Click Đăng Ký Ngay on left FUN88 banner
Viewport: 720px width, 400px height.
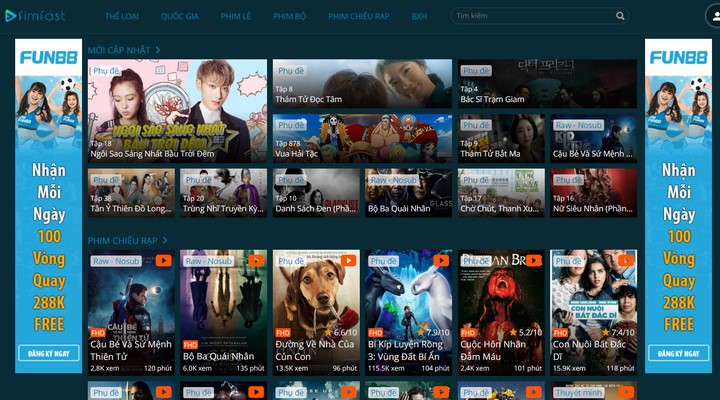pyautogui.click(x=49, y=353)
